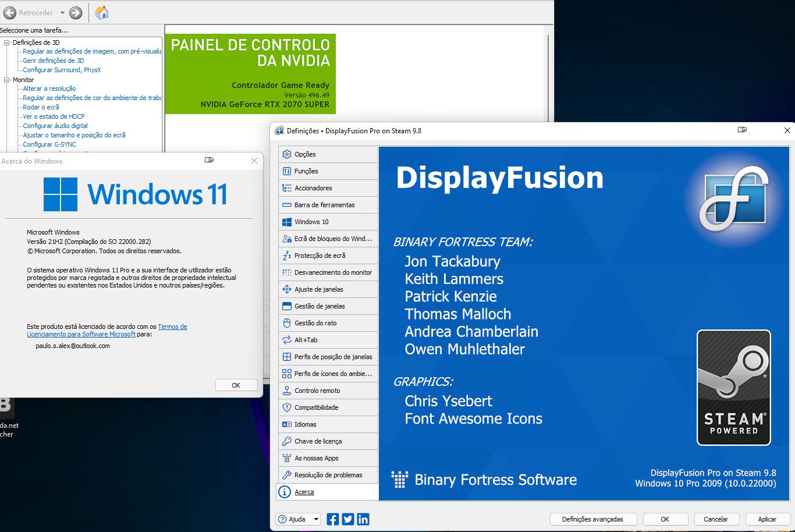
Task: Click the Definições avançadas button
Action: (x=592, y=519)
